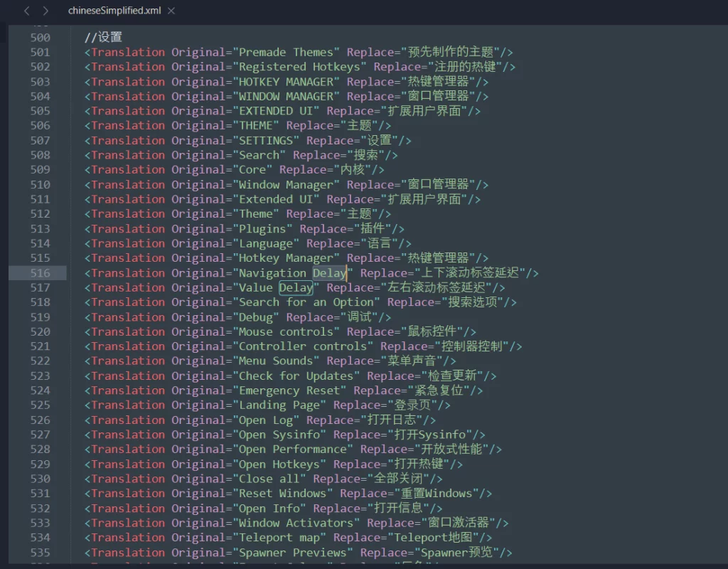Click "Premade Themes" text on line 501
The width and height of the screenshot is (728, 569).
pyautogui.click(x=286, y=52)
